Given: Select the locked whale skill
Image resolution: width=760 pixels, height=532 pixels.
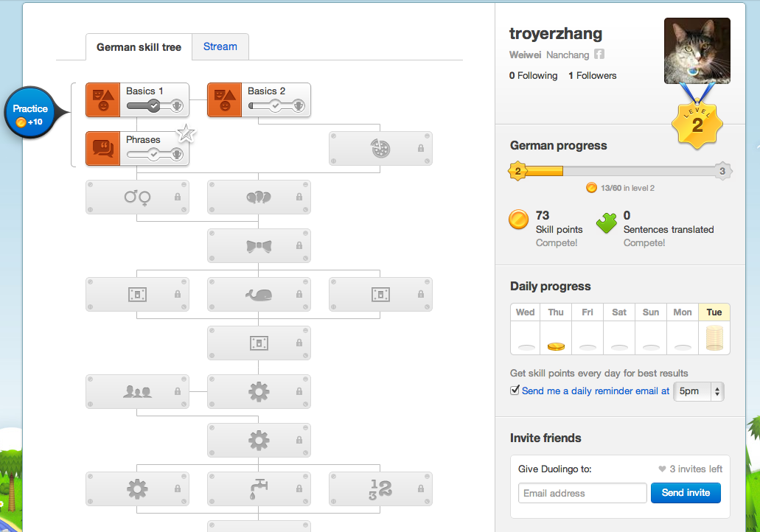Looking at the screenshot, I should (x=259, y=295).
